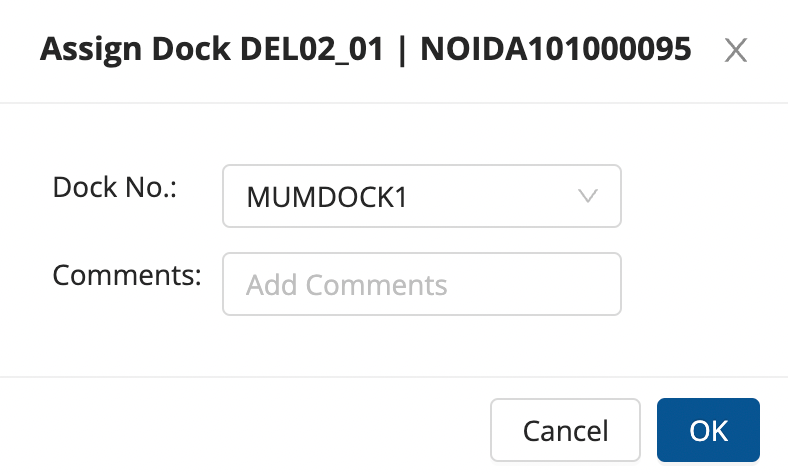Abort dock assignment via Cancel
The image size is (788, 474).
pyautogui.click(x=565, y=430)
